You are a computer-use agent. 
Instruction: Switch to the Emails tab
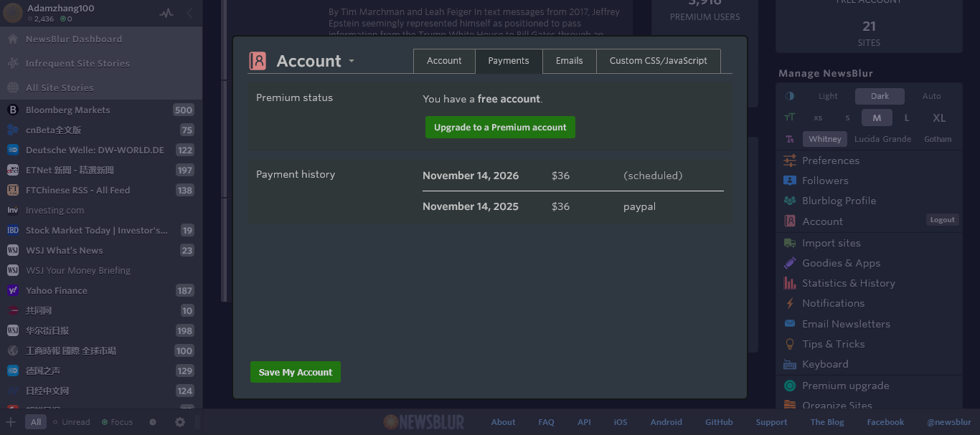click(569, 61)
